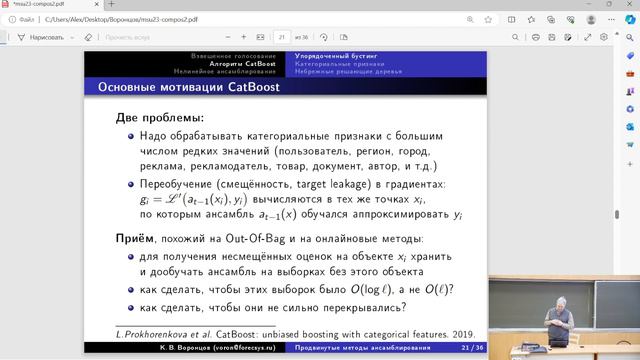The width and height of the screenshot is (640, 360).
Task: Add a sidebar app with plus
Action: point(630,164)
